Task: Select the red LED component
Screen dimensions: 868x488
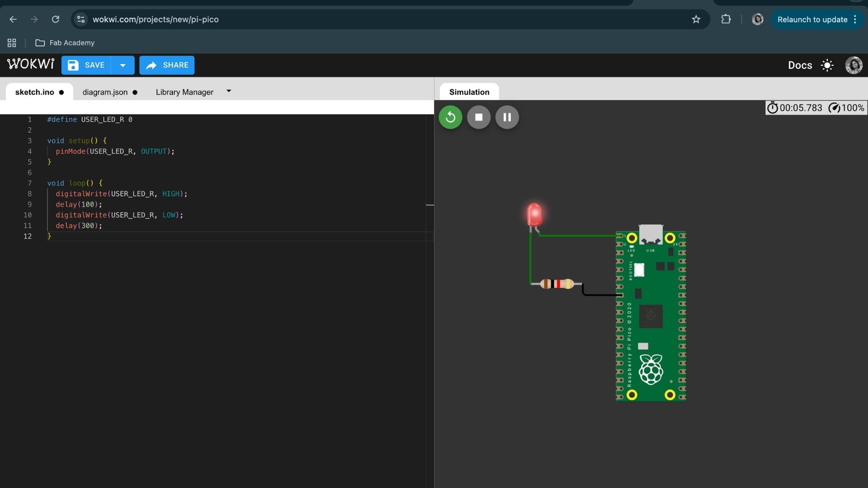Action: [x=534, y=214]
